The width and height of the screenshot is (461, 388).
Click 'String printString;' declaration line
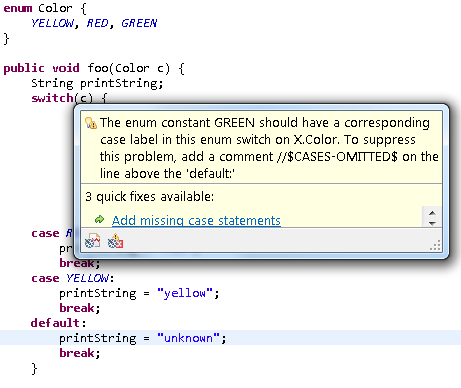[97, 83]
